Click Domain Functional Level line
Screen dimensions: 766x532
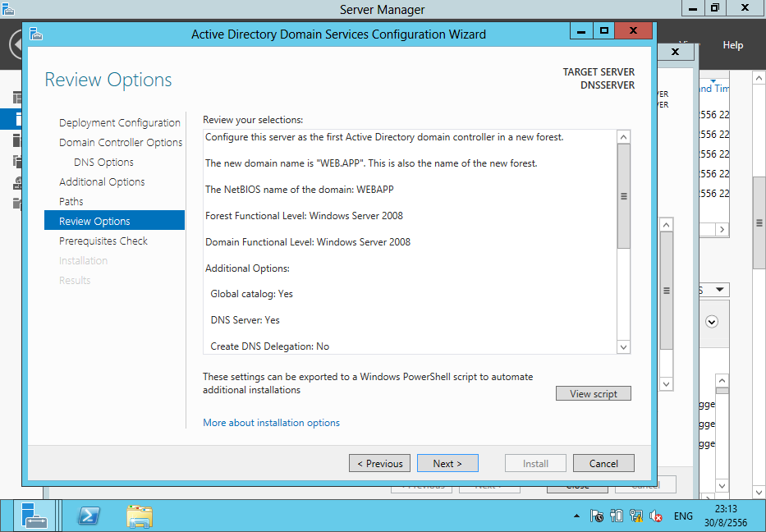(308, 242)
